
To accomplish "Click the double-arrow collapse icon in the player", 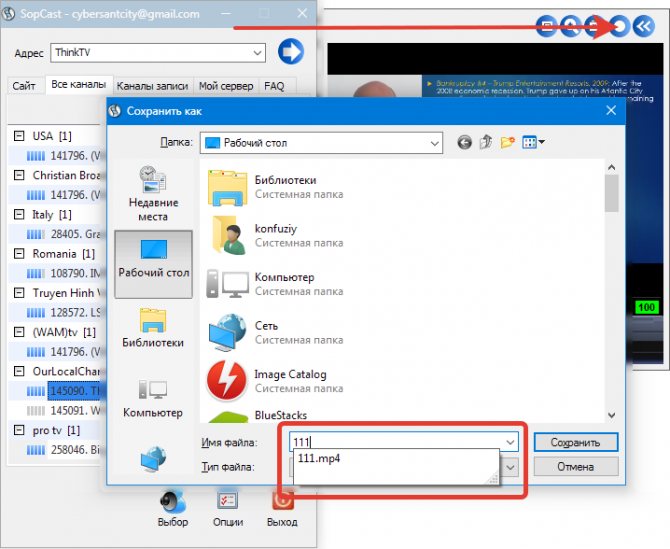I will tap(643, 26).
